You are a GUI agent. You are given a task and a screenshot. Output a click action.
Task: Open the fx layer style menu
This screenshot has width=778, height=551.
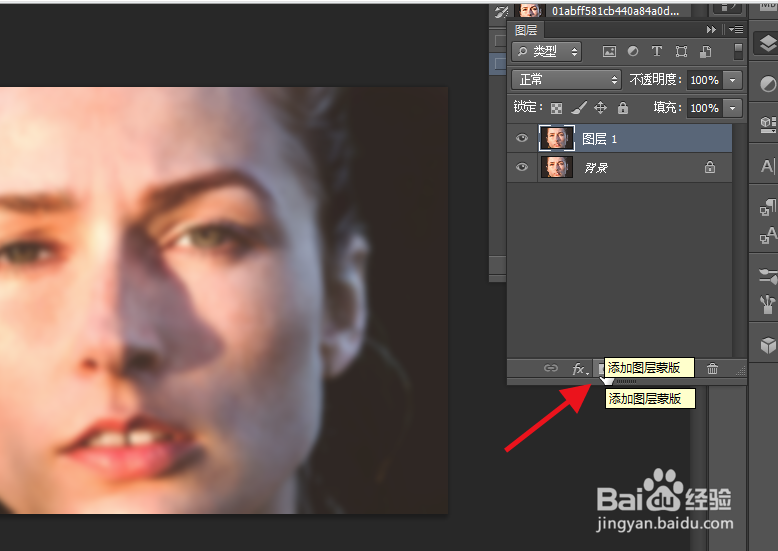pyautogui.click(x=580, y=369)
